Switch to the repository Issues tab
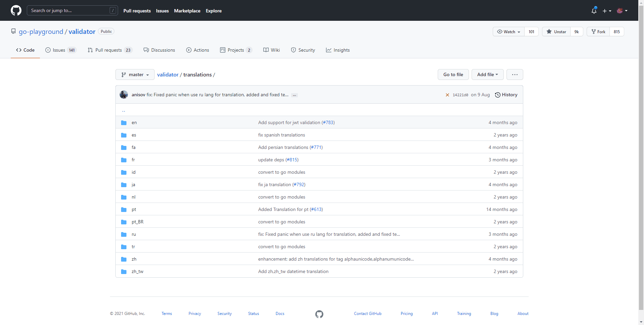The height and width of the screenshot is (325, 644). tap(61, 50)
